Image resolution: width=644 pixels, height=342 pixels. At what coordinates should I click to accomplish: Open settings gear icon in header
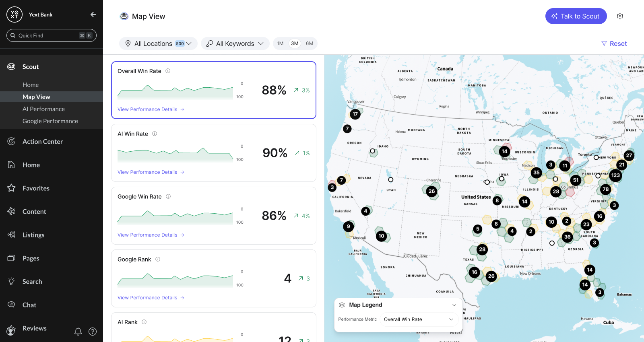tap(620, 16)
